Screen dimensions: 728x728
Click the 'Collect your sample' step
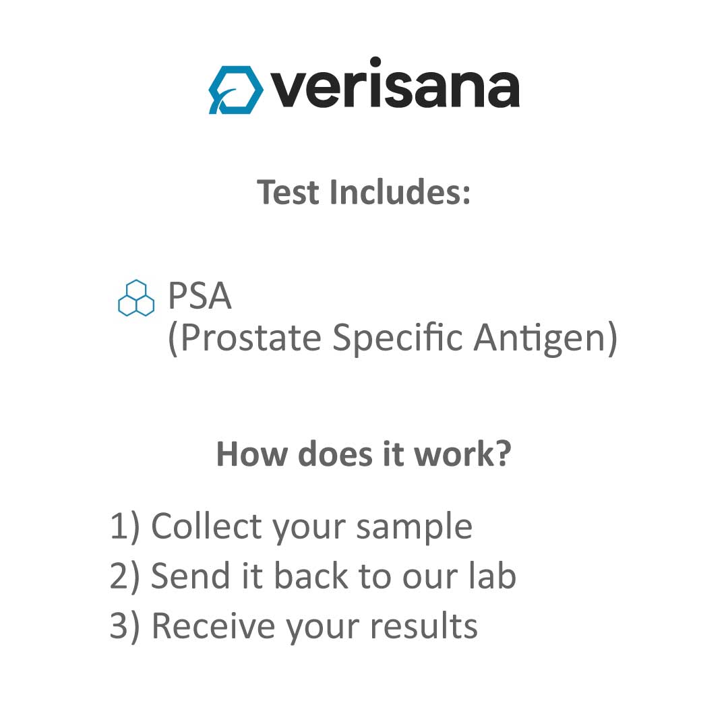point(311,527)
